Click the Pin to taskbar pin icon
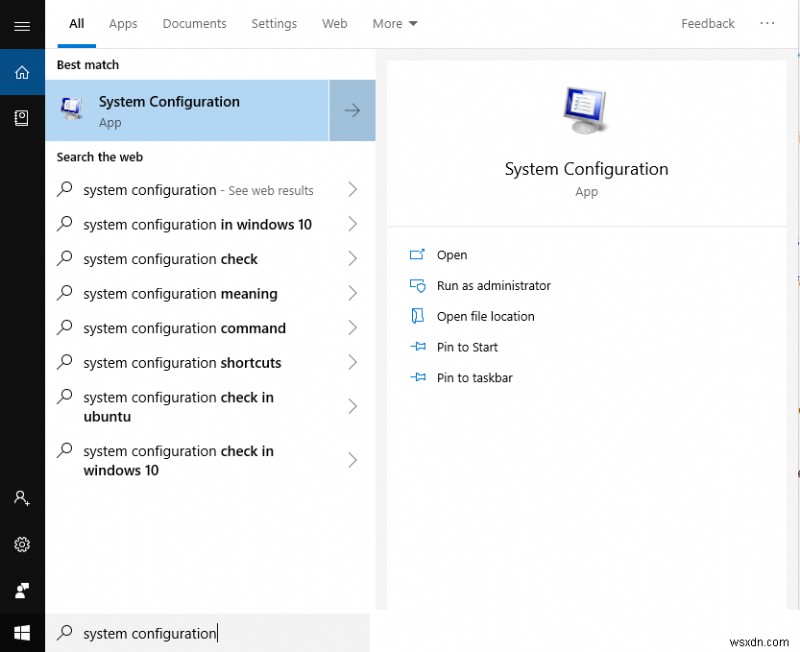This screenshot has width=800, height=652. pos(420,378)
